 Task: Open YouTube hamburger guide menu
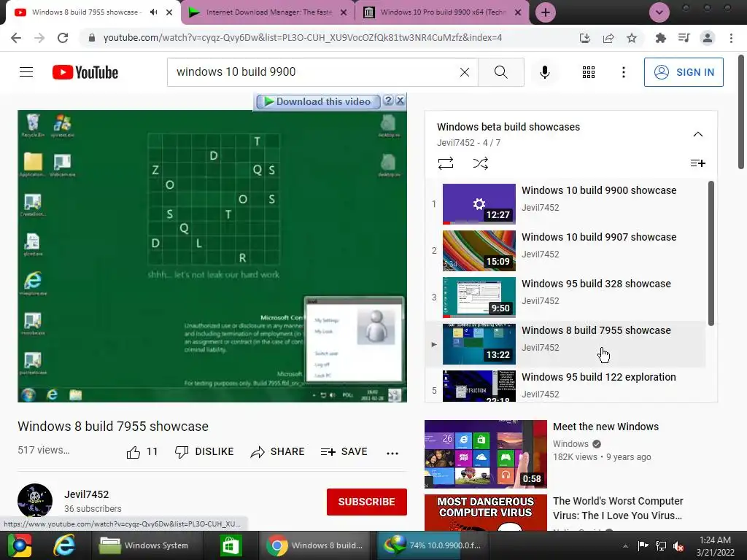pos(26,72)
